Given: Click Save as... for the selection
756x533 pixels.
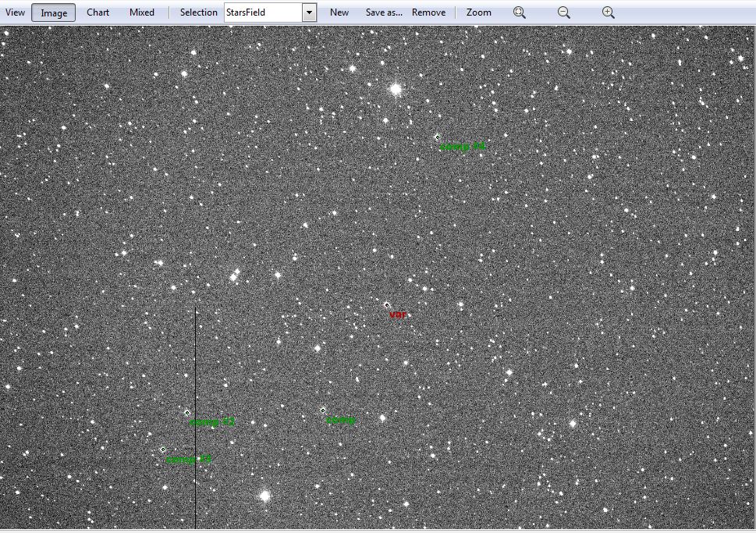Looking at the screenshot, I should 384,12.
